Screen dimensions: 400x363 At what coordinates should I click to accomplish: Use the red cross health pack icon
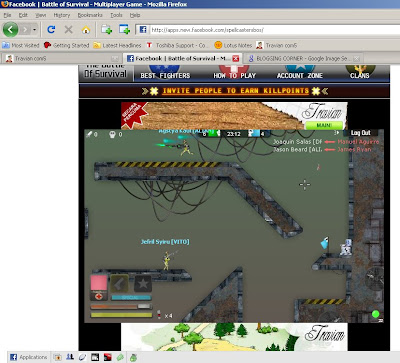coord(99,296)
